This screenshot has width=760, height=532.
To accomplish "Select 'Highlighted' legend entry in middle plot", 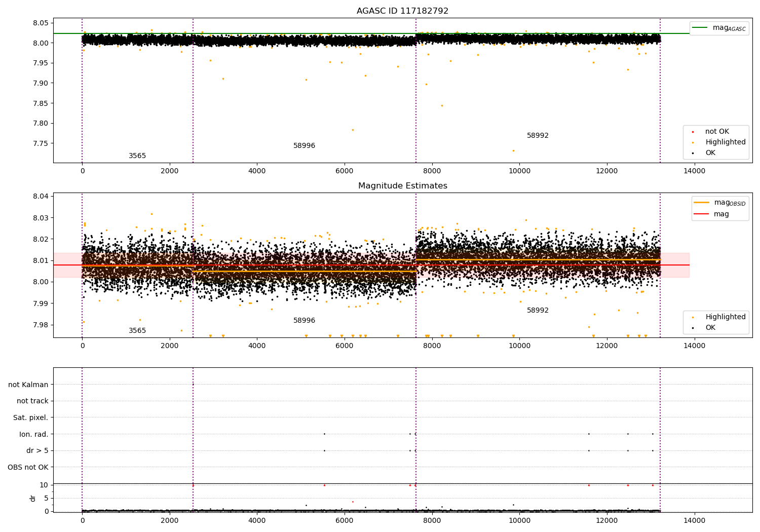I will click(725, 317).
